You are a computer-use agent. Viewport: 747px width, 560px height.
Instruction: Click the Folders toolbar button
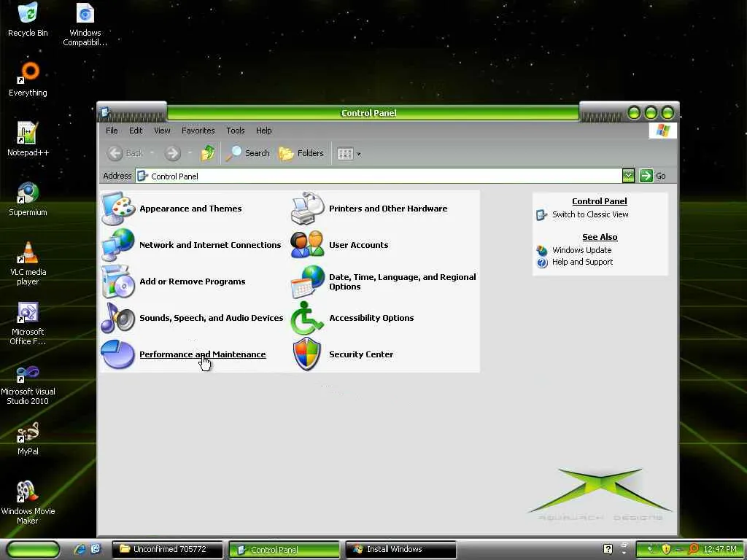pyautogui.click(x=301, y=153)
